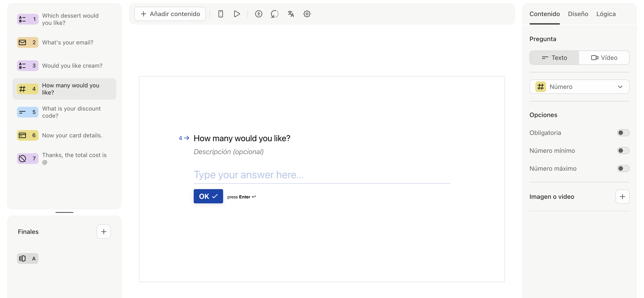Image resolution: width=644 pixels, height=298 pixels.
Task: Click the Añadir contenido button
Action: [x=170, y=14]
